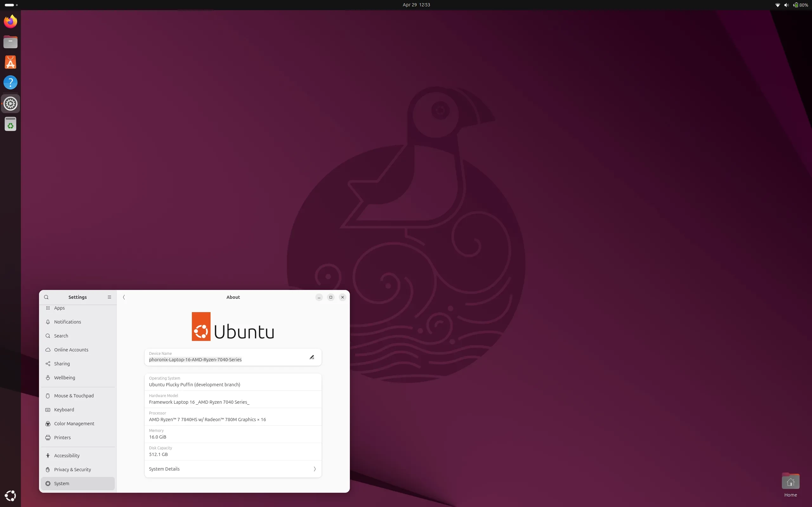Expand the System Details row
Screen dimensions: 812x507
pos(233,469)
